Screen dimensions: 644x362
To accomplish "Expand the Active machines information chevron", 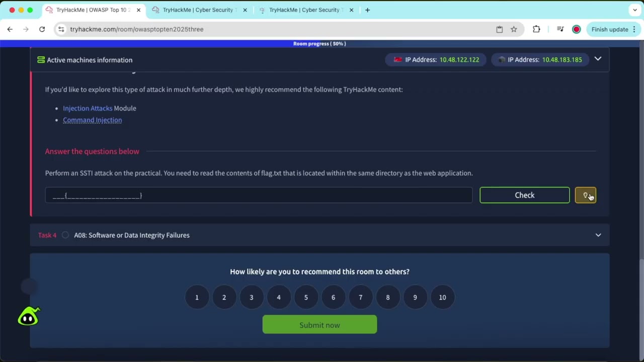I will [598, 59].
